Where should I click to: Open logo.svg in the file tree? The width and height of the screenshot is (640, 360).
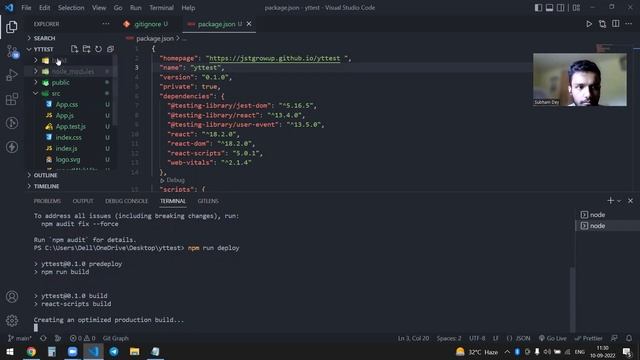coord(68,160)
